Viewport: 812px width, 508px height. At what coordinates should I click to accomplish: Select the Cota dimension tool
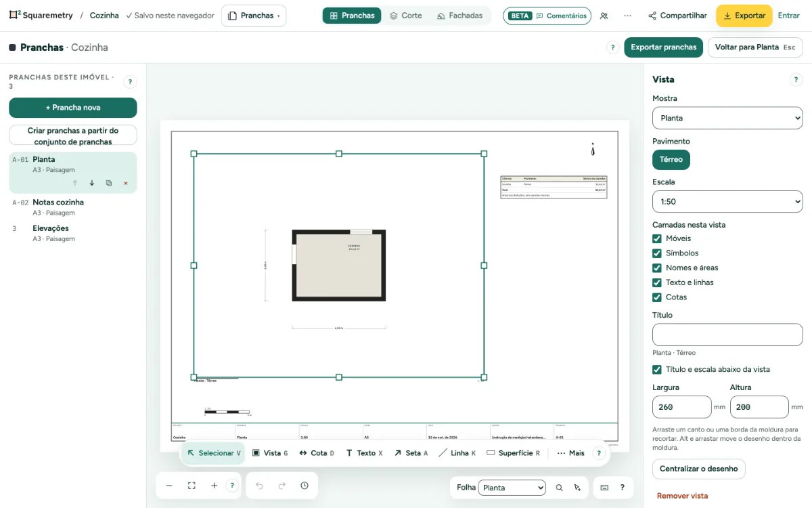(x=317, y=453)
